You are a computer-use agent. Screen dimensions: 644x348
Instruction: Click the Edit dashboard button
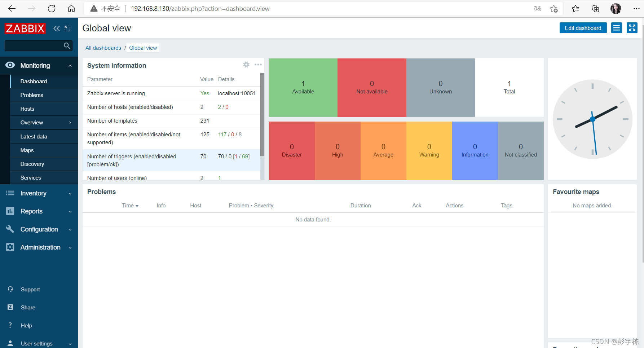tap(583, 28)
